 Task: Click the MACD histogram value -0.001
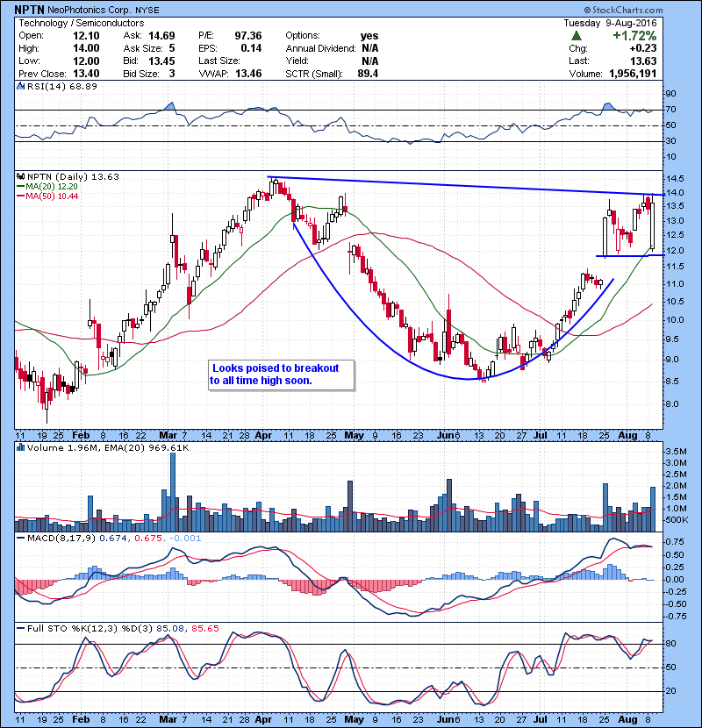185,539
